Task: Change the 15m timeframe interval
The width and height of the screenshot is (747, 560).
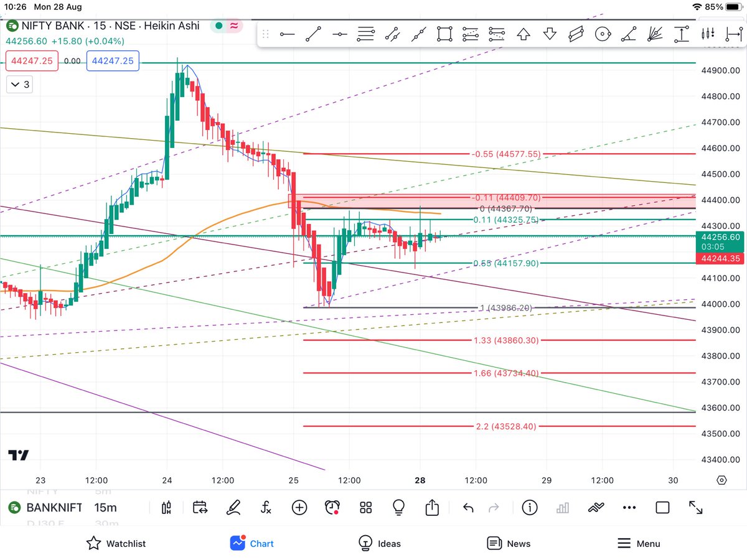Action: [105, 508]
